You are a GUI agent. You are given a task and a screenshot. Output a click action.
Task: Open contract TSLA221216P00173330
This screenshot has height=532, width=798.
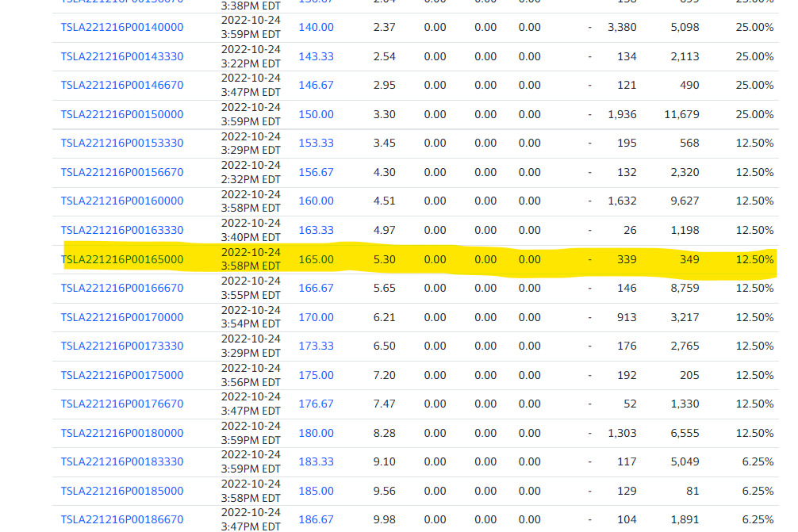(122, 346)
